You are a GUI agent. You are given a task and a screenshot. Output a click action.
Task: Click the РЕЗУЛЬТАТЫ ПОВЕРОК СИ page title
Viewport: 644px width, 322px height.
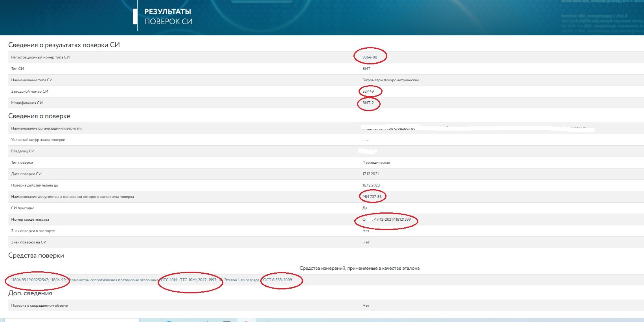coord(168,16)
